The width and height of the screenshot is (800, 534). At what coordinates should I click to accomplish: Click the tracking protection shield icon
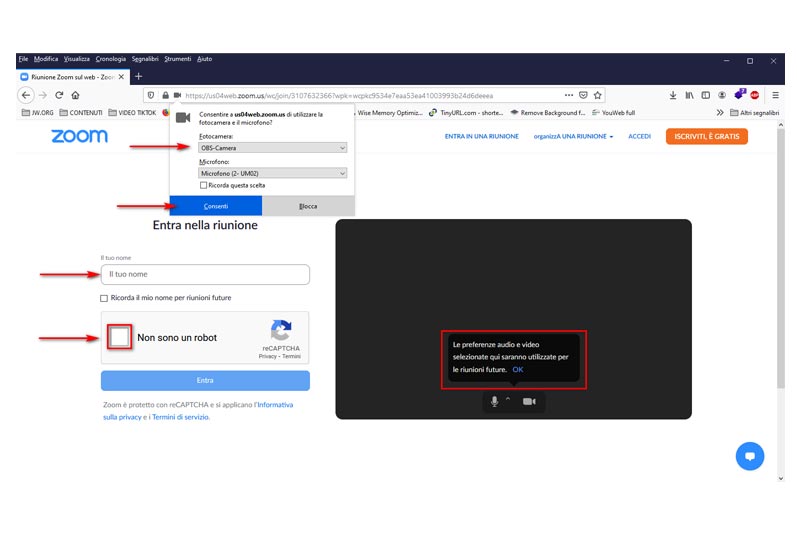pos(151,95)
